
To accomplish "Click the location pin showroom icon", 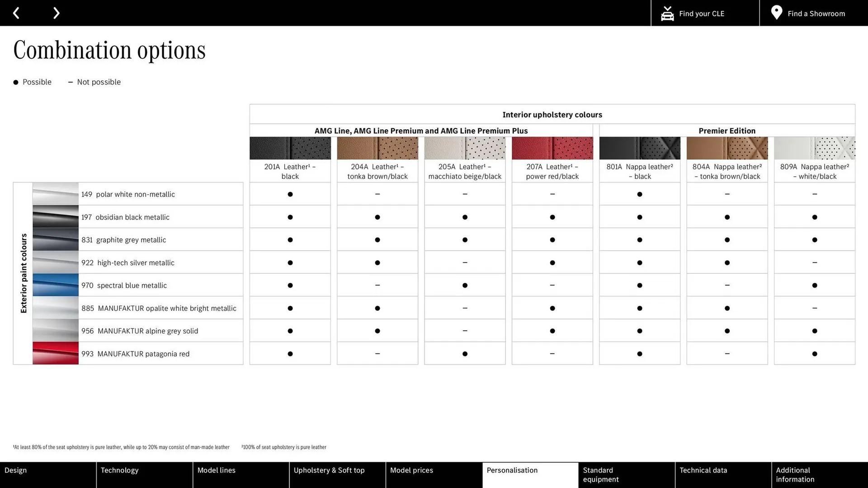I will [x=776, y=13].
